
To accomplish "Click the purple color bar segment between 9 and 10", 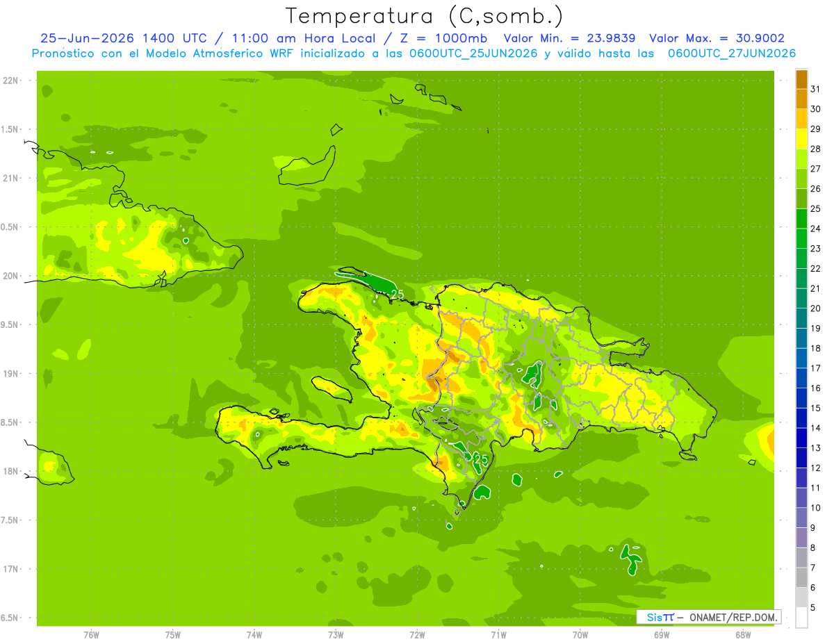I will coord(801,518).
